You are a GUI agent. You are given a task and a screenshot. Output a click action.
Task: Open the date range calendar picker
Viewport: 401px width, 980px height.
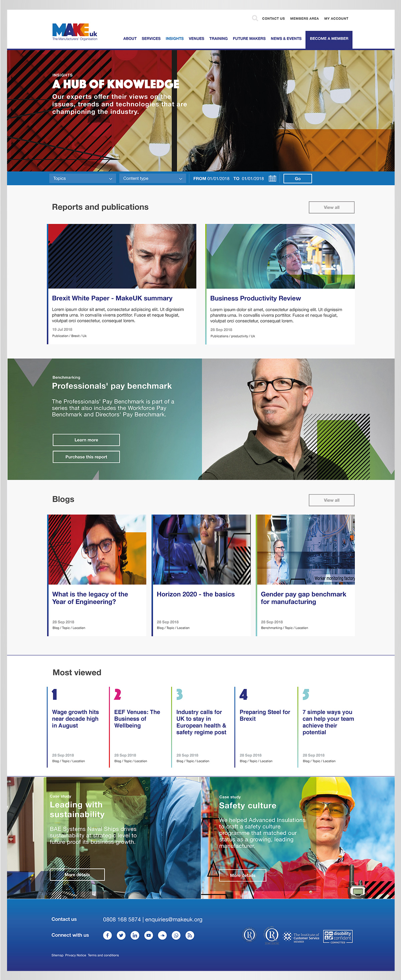(x=272, y=178)
